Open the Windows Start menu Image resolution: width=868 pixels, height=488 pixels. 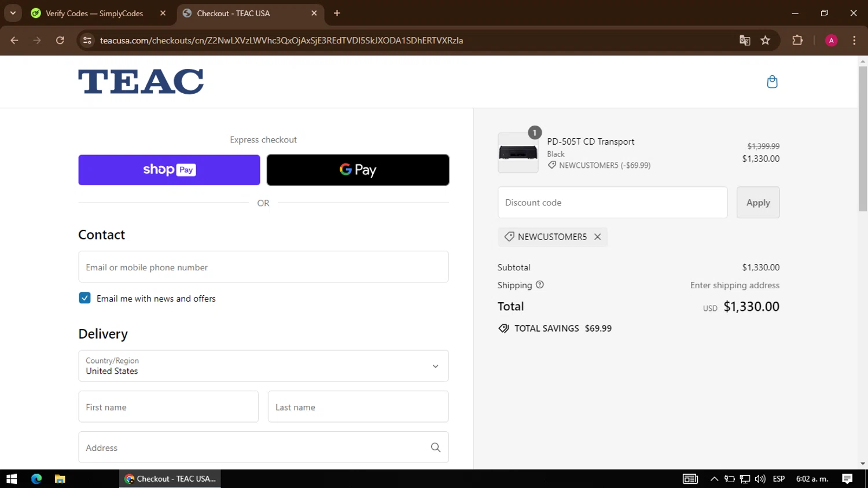click(12, 479)
